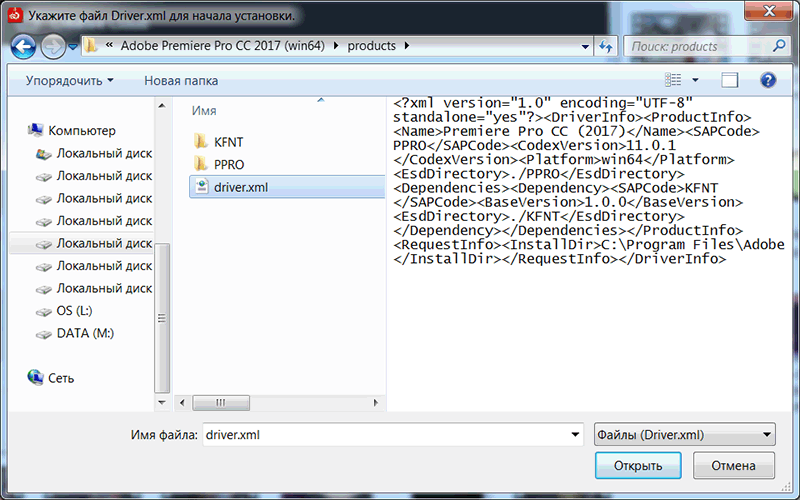Click the Компьютер monitor icon

coord(35,130)
